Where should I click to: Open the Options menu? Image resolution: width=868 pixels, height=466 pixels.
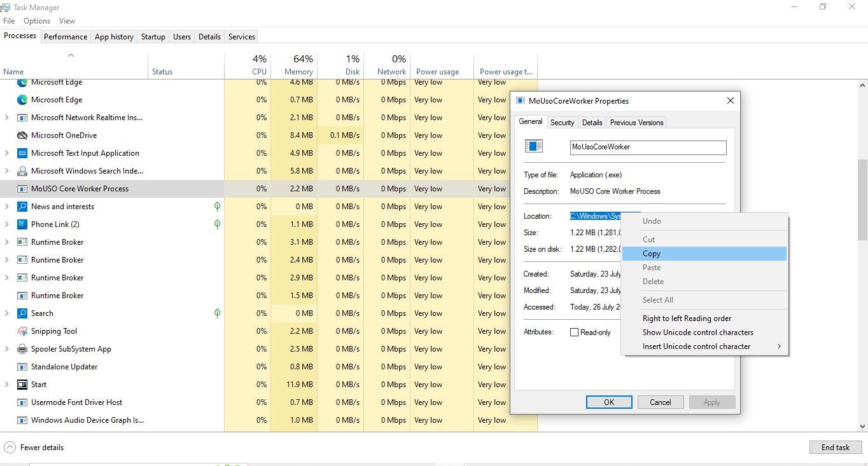click(x=37, y=21)
